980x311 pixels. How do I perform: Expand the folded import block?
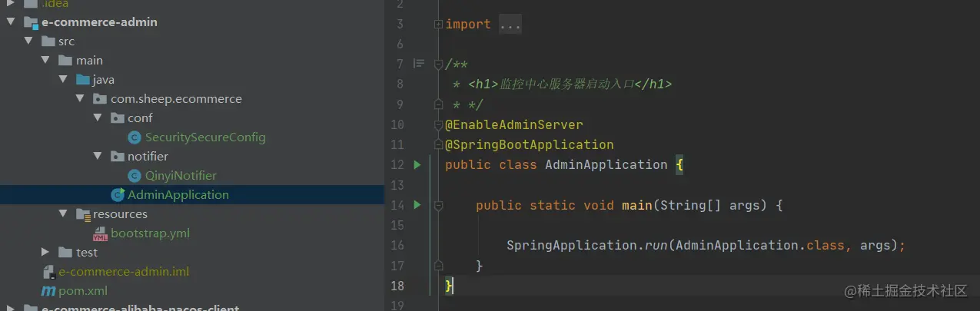point(438,25)
